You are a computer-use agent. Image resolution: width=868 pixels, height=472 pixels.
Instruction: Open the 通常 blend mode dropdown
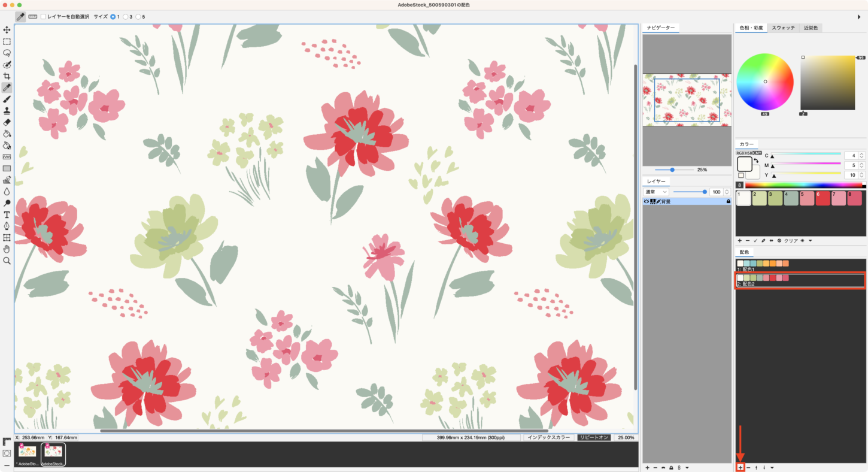[656, 192]
